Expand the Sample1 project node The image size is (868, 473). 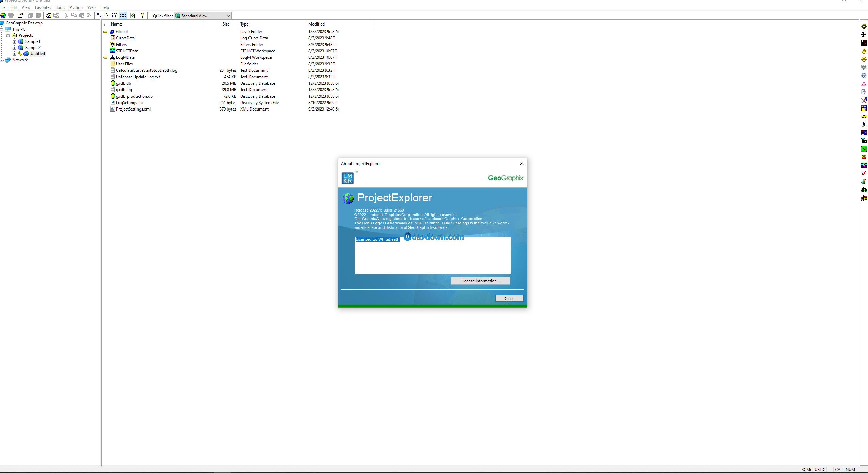pos(15,41)
